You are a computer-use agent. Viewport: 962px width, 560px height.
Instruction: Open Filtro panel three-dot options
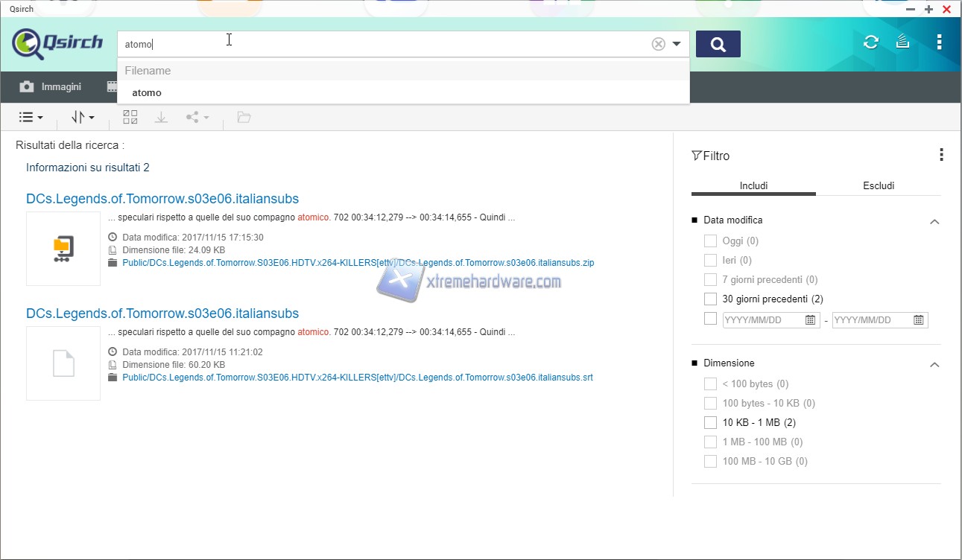coord(941,155)
